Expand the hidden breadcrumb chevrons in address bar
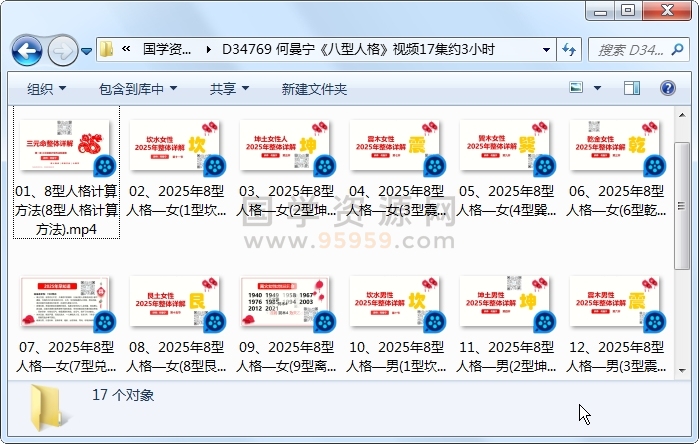 [x=126, y=49]
